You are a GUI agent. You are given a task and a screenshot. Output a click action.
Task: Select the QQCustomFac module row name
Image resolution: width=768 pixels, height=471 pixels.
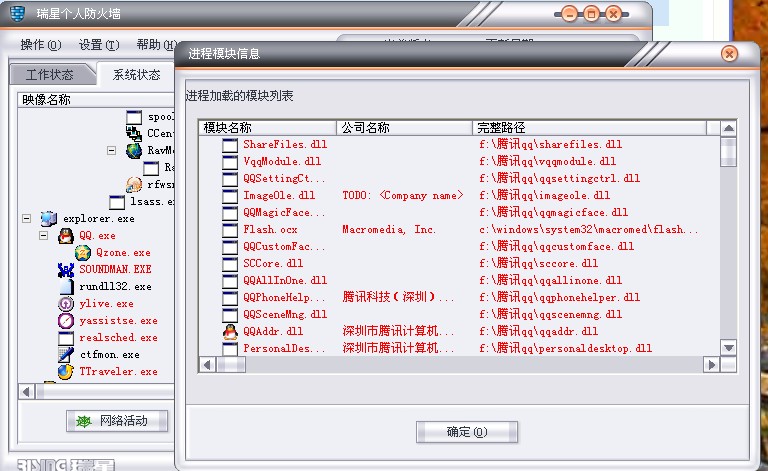click(284, 246)
